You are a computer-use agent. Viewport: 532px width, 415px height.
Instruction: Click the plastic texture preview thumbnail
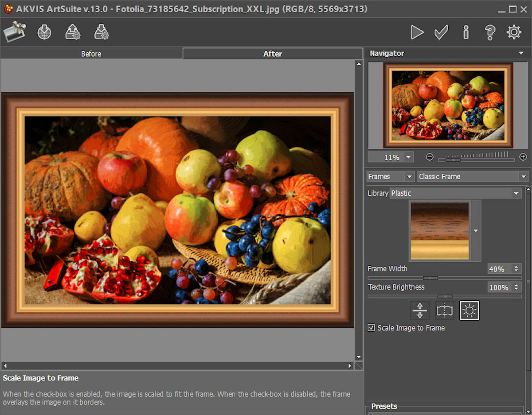pyautogui.click(x=440, y=231)
